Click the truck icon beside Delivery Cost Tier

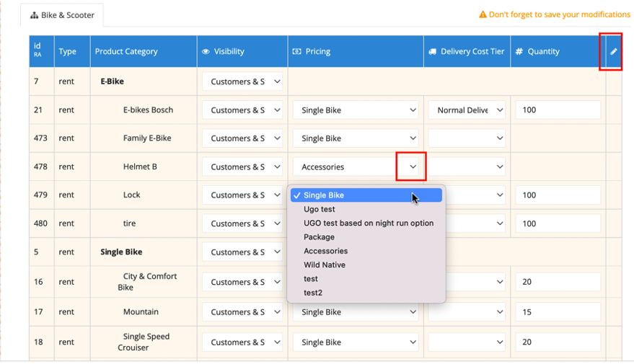coord(433,51)
